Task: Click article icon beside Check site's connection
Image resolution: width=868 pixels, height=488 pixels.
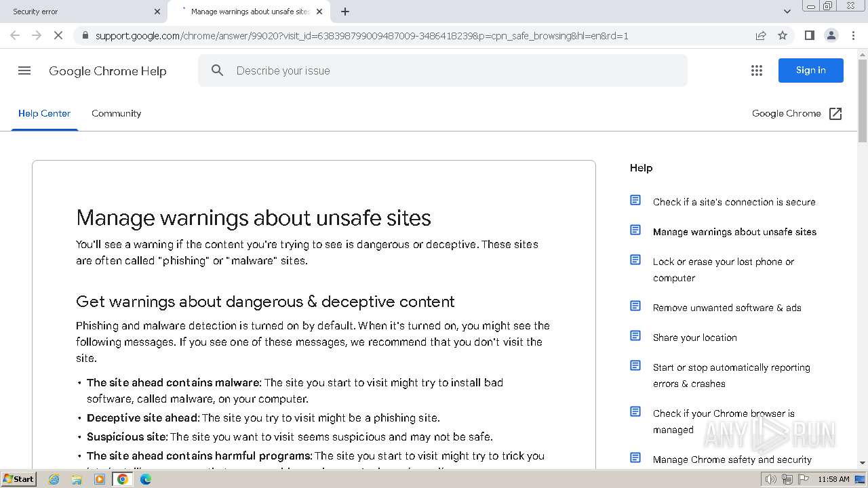Action: [x=635, y=200]
